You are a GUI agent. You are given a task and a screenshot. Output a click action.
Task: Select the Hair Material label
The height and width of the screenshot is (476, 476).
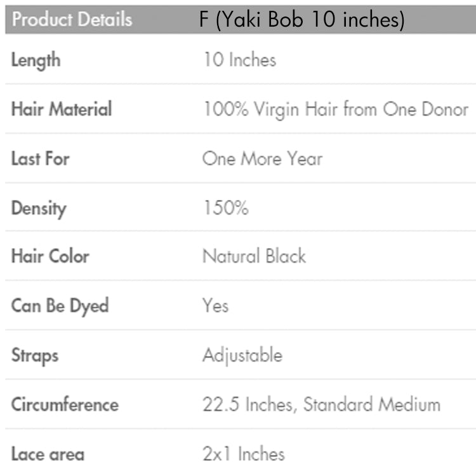[x=62, y=109]
